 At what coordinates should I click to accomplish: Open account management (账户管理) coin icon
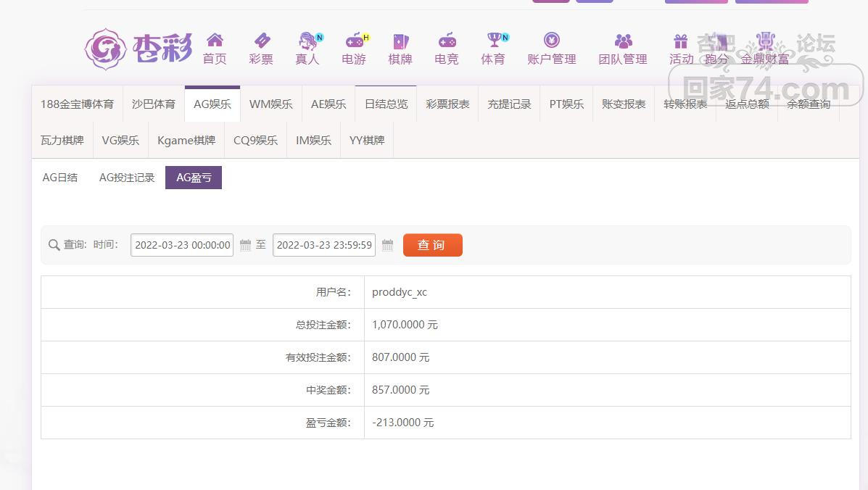(x=552, y=41)
